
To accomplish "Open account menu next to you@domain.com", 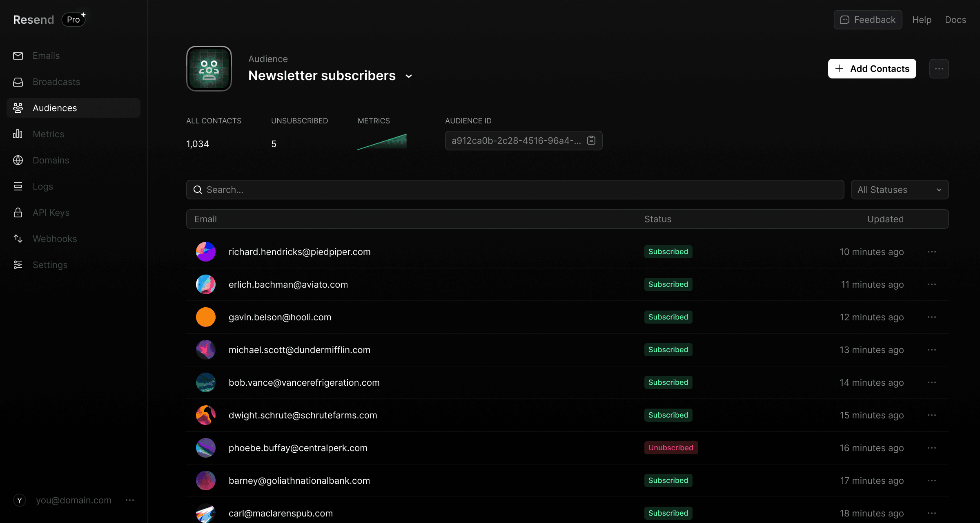I will click(x=130, y=500).
